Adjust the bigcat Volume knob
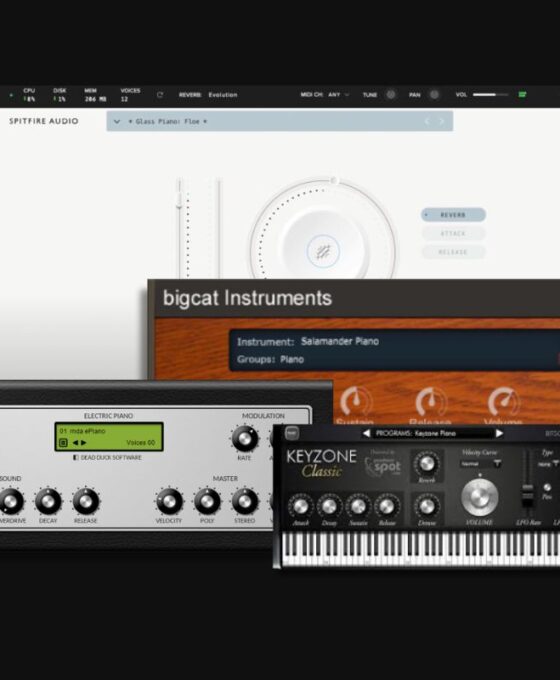Viewport: 560px width, 680px height. (x=503, y=402)
